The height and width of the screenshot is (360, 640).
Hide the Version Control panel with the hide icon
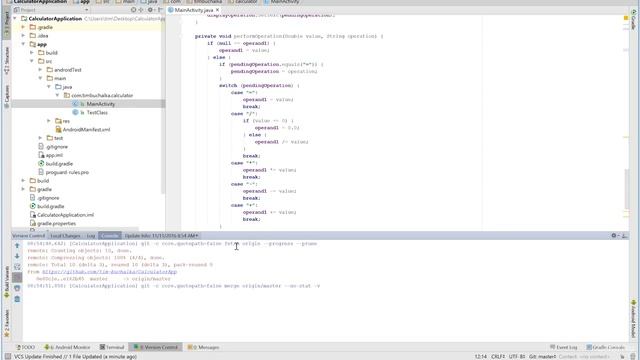(624, 236)
